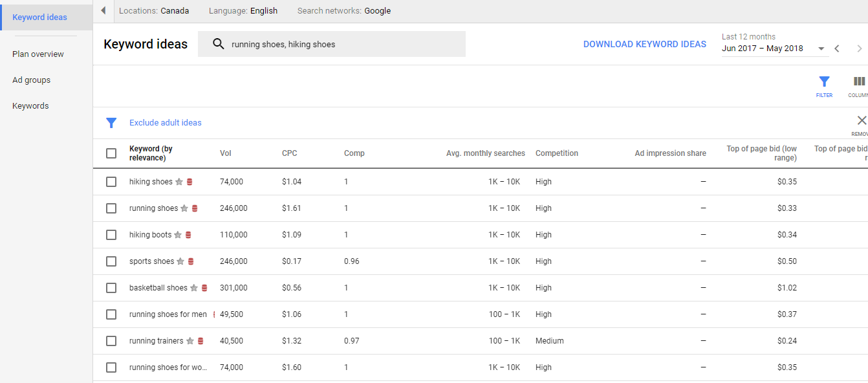Open Plan overview in the sidebar

(x=38, y=54)
